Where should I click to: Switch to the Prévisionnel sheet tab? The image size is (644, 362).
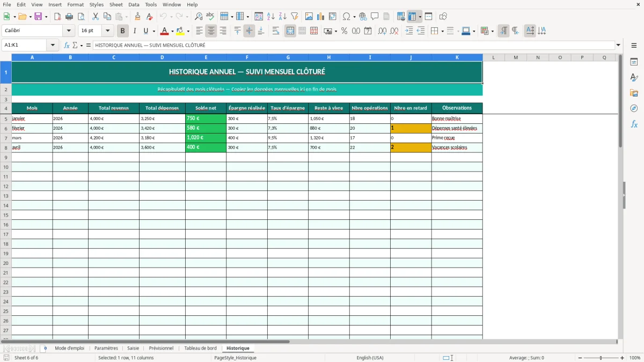click(x=161, y=348)
